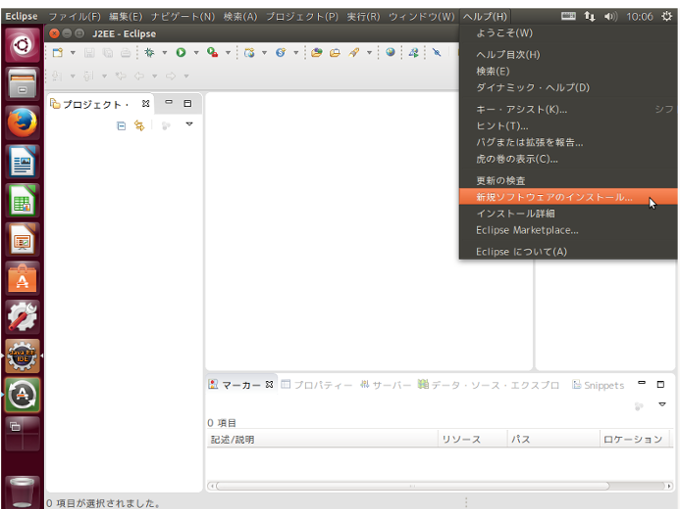The height and width of the screenshot is (509, 680).
Task: Choose Eclipse について(A) entry
Action: click(x=568, y=252)
